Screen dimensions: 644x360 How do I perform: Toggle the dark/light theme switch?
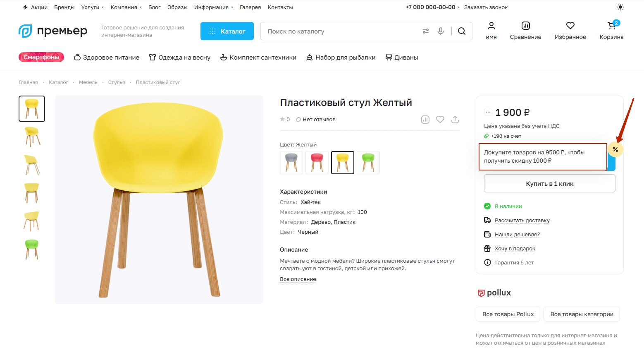620,7
